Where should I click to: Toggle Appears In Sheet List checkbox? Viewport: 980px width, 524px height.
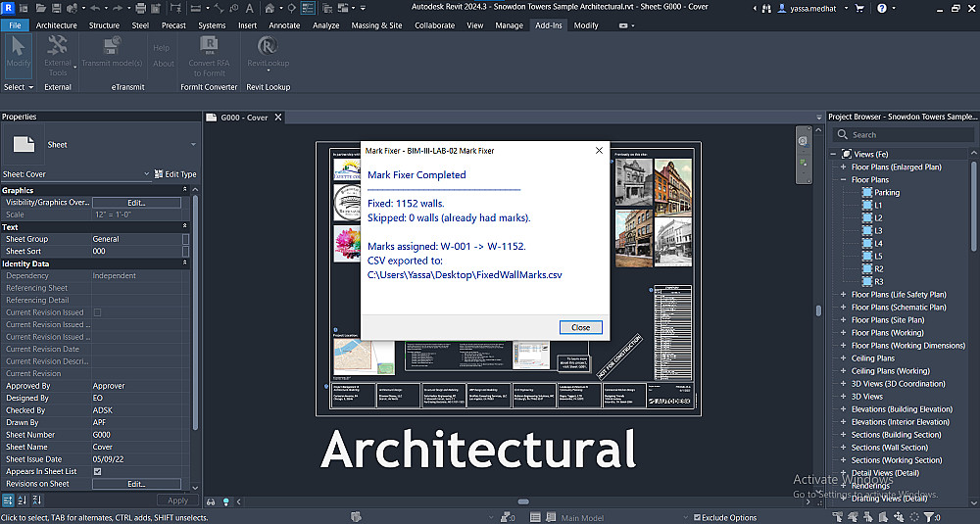point(97,471)
